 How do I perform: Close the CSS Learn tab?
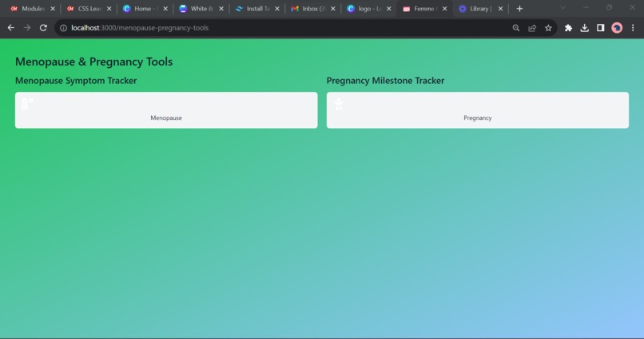coord(109,9)
